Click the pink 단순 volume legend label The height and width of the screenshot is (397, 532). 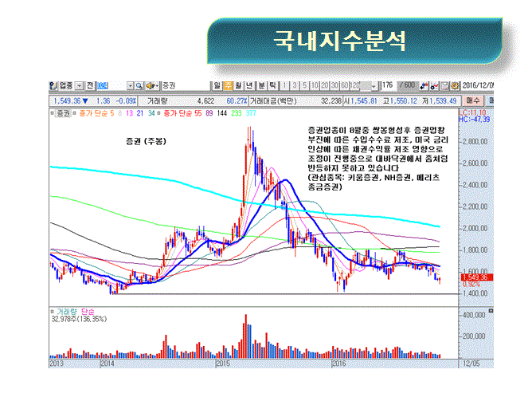click(88, 312)
